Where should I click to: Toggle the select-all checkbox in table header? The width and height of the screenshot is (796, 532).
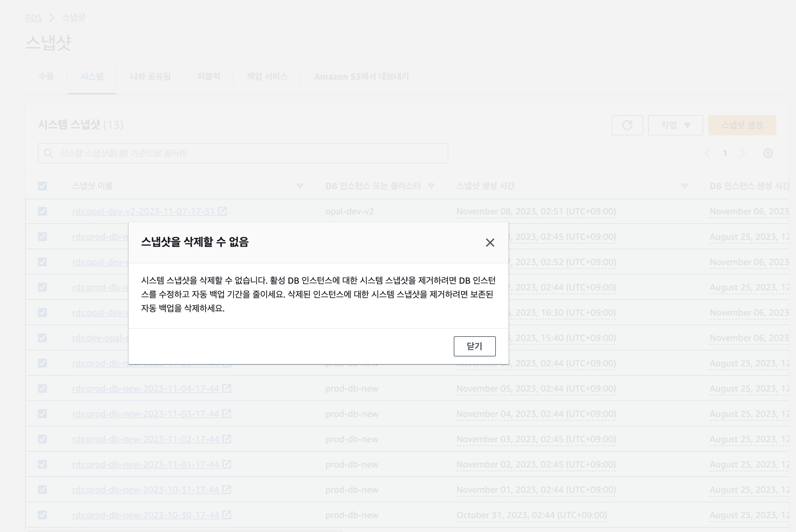click(x=42, y=186)
